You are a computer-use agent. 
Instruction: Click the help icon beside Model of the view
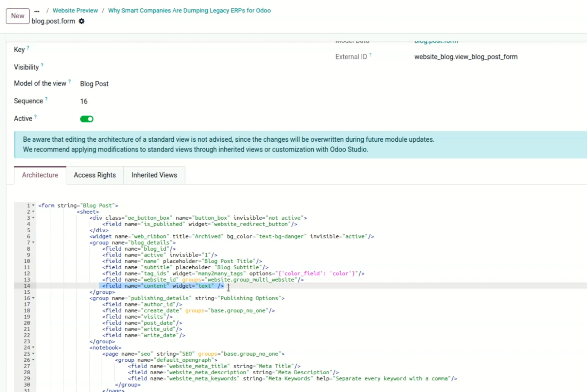coord(69,82)
